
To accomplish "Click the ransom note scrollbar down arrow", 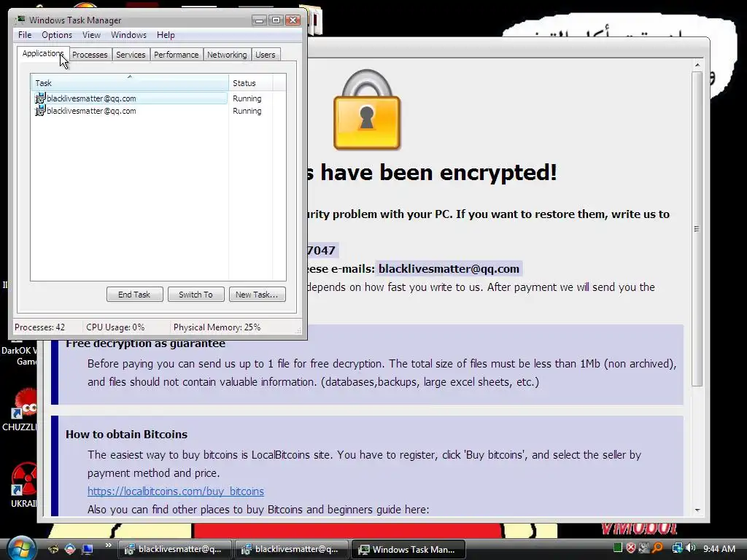I will click(697, 510).
